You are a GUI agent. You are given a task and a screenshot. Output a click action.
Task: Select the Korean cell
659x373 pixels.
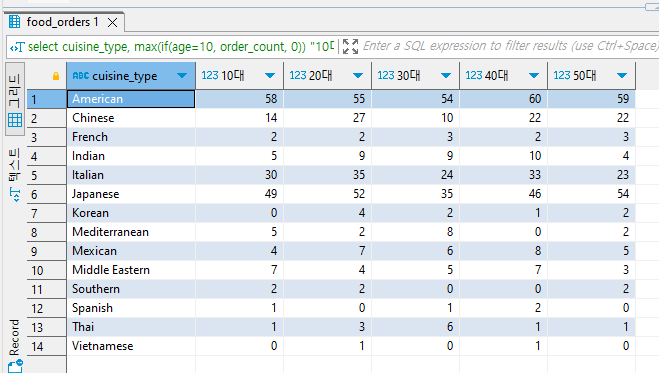pyautogui.click(x=131, y=213)
